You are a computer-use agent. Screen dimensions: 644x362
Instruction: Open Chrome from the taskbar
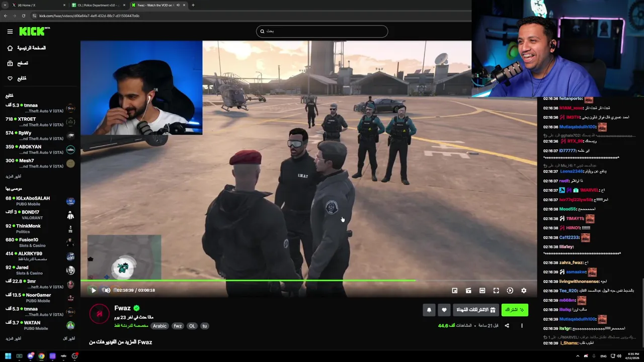coord(41,356)
